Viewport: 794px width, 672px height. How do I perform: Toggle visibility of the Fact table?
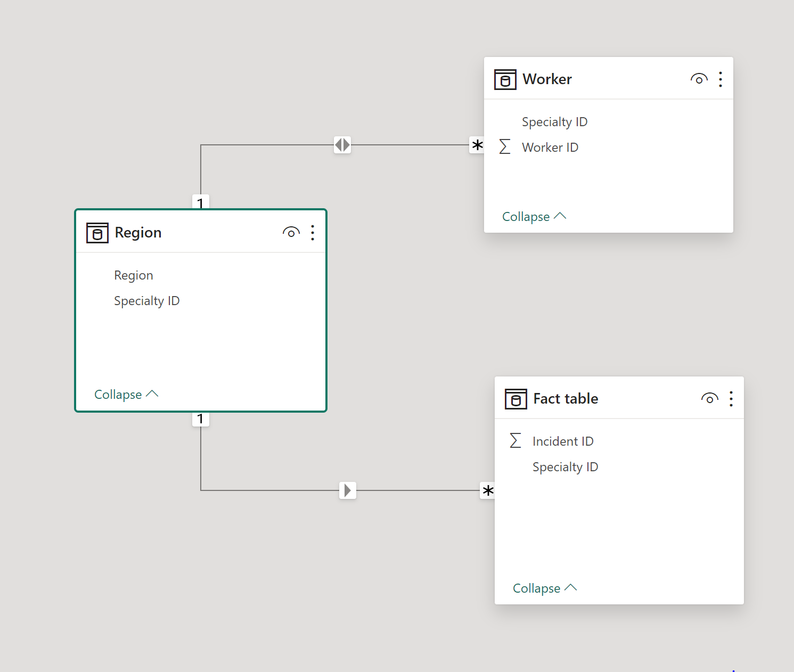[x=710, y=399]
